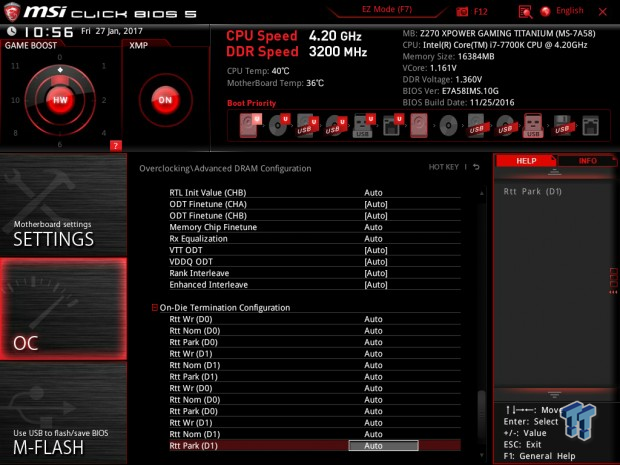Screen dimensions: 620x465
Task: Click the F12 screenshot label
Action: pyautogui.click(x=480, y=11)
